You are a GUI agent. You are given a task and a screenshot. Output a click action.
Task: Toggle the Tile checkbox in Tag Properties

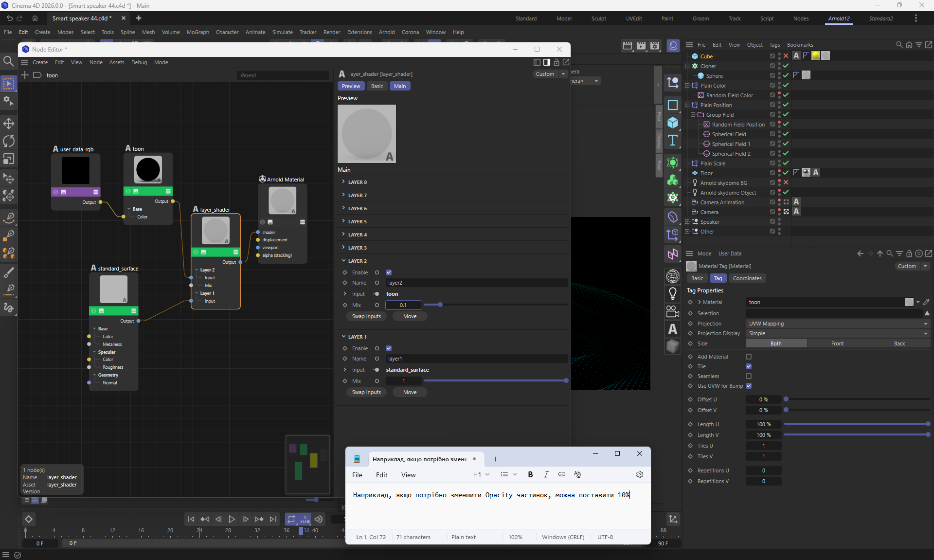(749, 366)
